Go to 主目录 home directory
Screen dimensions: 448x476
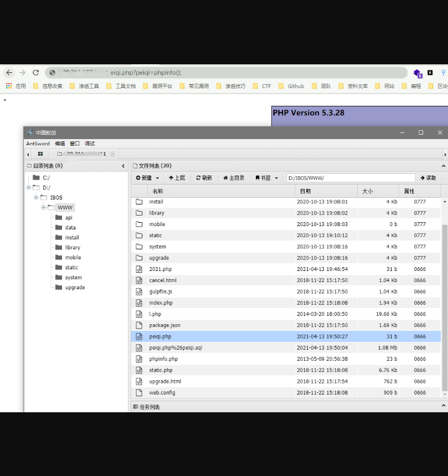pyautogui.click(x=233, y=178)
